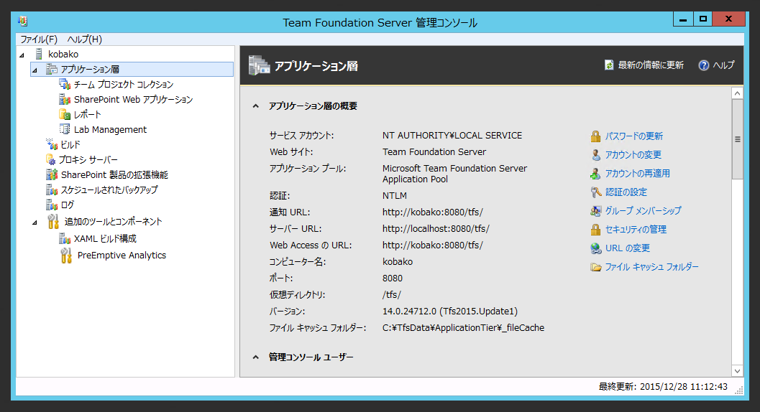The height and width of the screenshot is (412, 760).
Task: Open the アカウントの再適用 link
Action: 637,174
